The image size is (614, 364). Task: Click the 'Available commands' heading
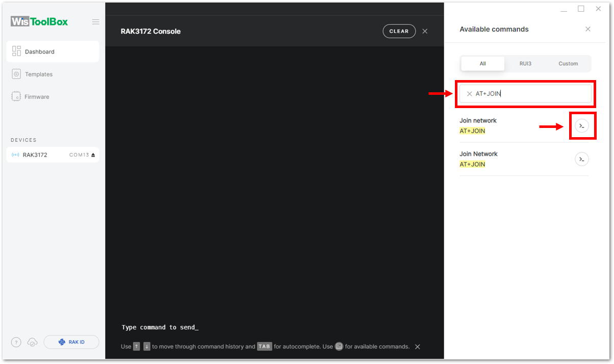click(494, 29)
